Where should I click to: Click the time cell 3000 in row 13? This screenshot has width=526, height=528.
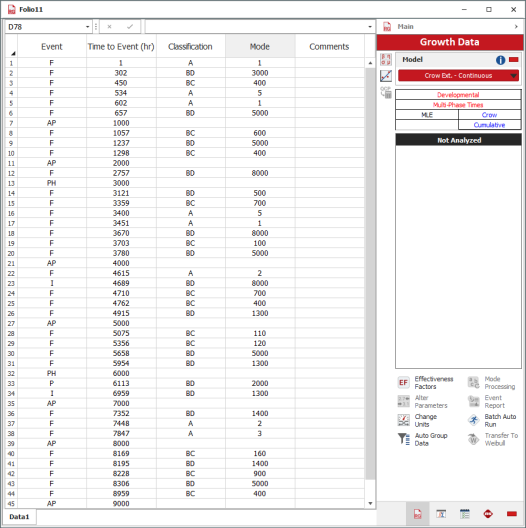point(121,183)
